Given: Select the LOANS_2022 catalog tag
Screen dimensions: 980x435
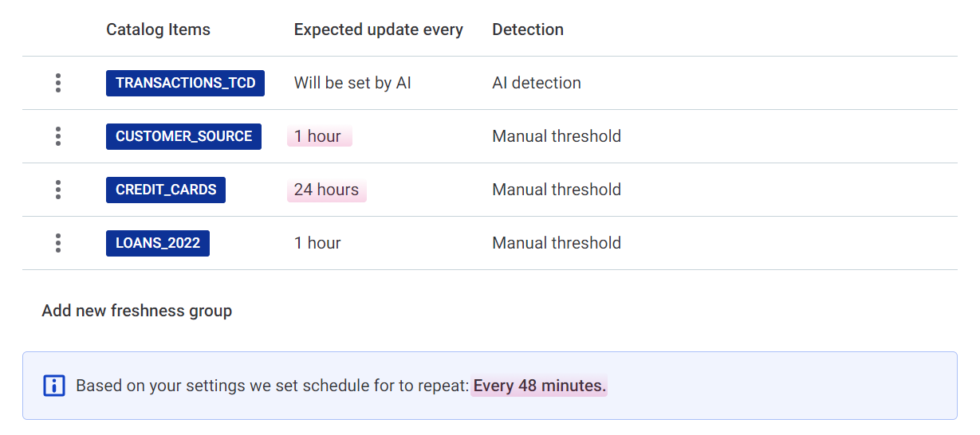Looking at the screenshot, I should click(158, 243).
